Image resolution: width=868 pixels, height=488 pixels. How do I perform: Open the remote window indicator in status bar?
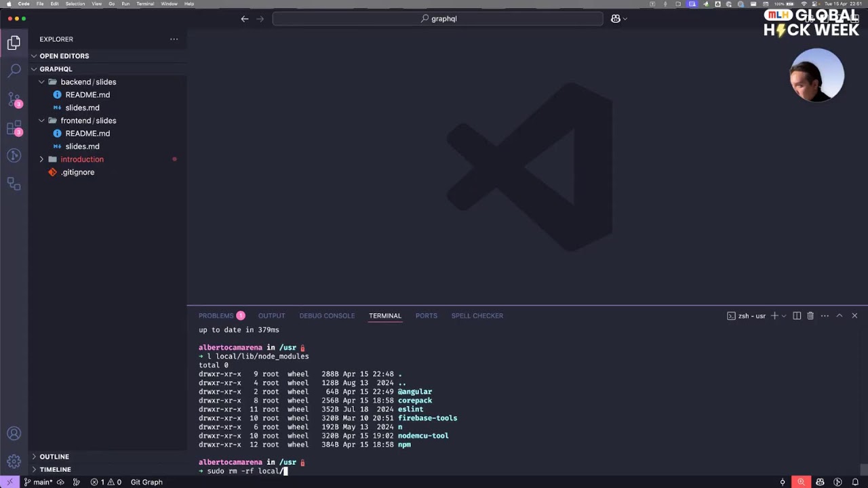pos(9,482)
